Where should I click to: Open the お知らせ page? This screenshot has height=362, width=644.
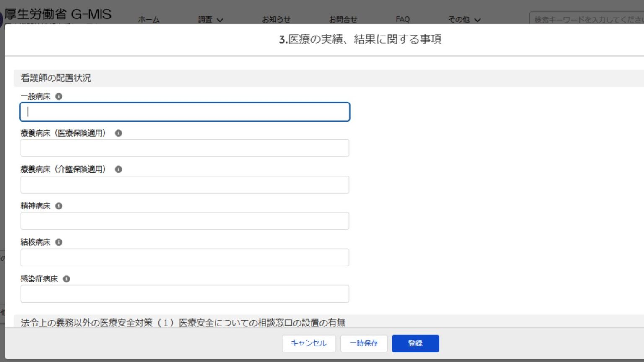[277, 19]
